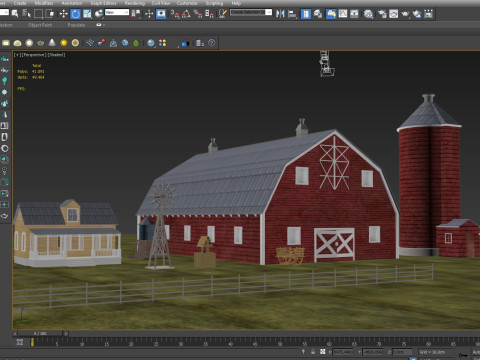Open Edit Named Selection Sets
This screenshot has width=480, height=360.
(x=223, y=14)
